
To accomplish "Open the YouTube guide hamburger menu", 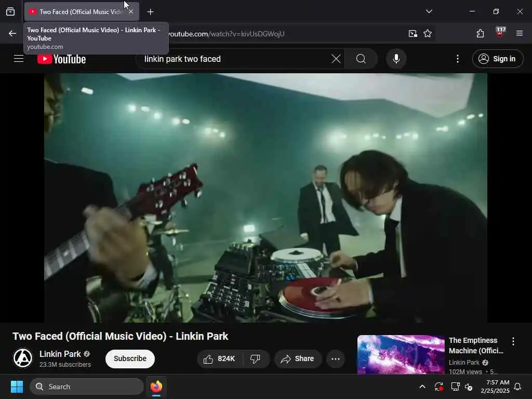I will tap(19, 59).
